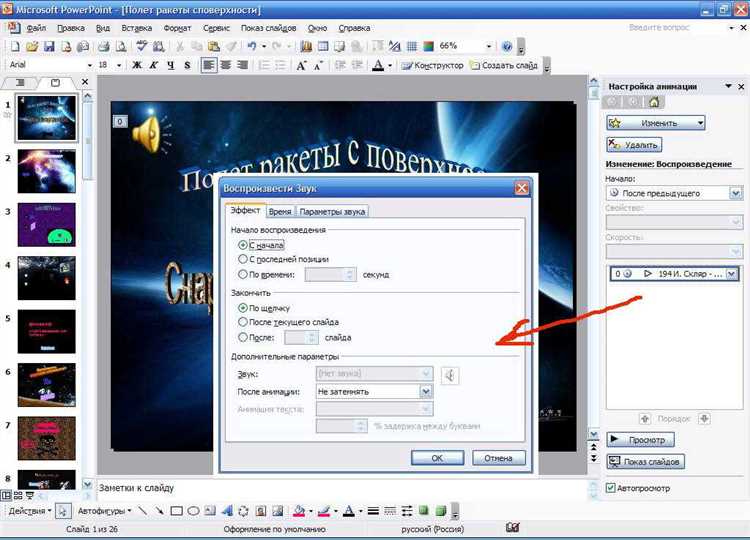Center the text alignment
This screenshot has width=750, height=540.
(226, 65)
